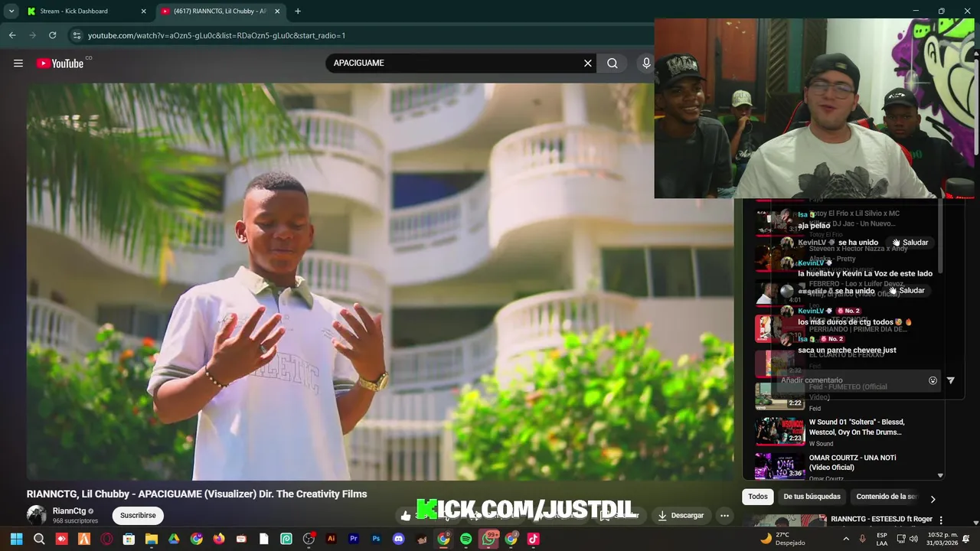
Task: Open Windows taskbar search
Action: [x=39, y=539]
